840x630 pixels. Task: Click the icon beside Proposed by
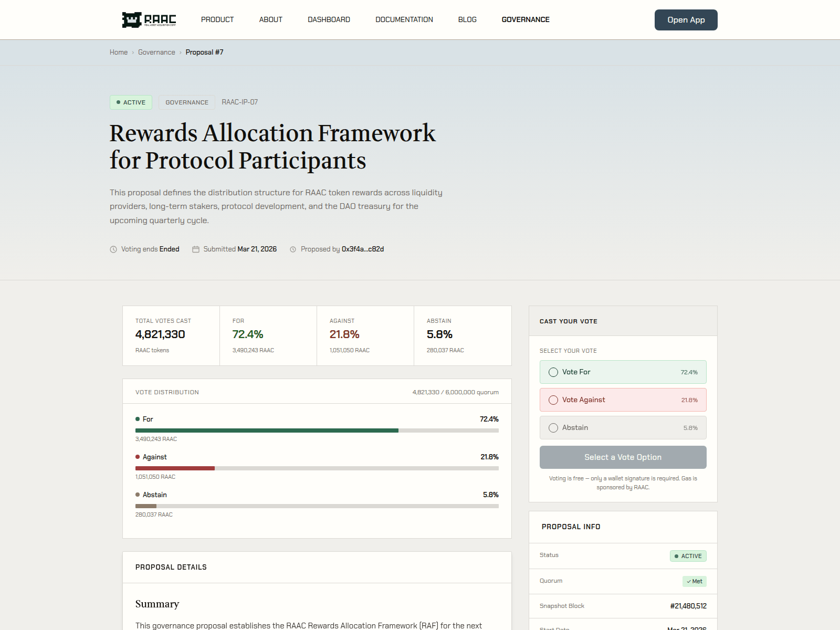[293, 249]
